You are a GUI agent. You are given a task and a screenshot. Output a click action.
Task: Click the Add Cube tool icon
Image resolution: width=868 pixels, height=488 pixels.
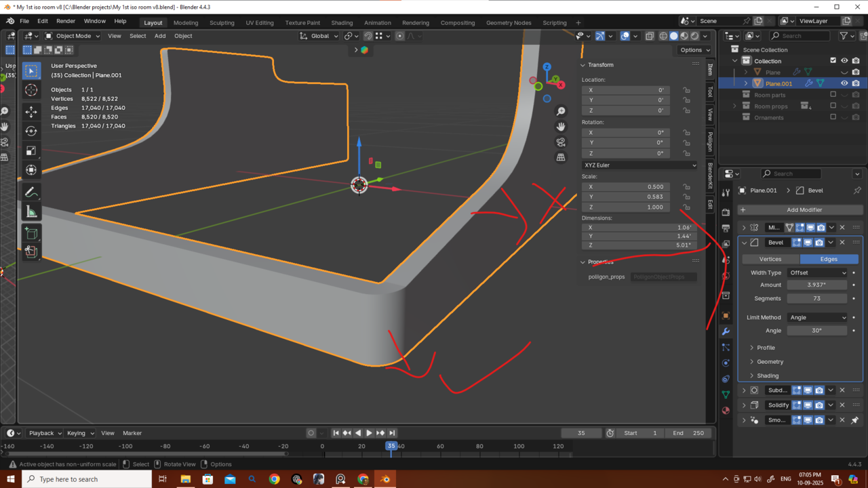click(x=31, y=233)
